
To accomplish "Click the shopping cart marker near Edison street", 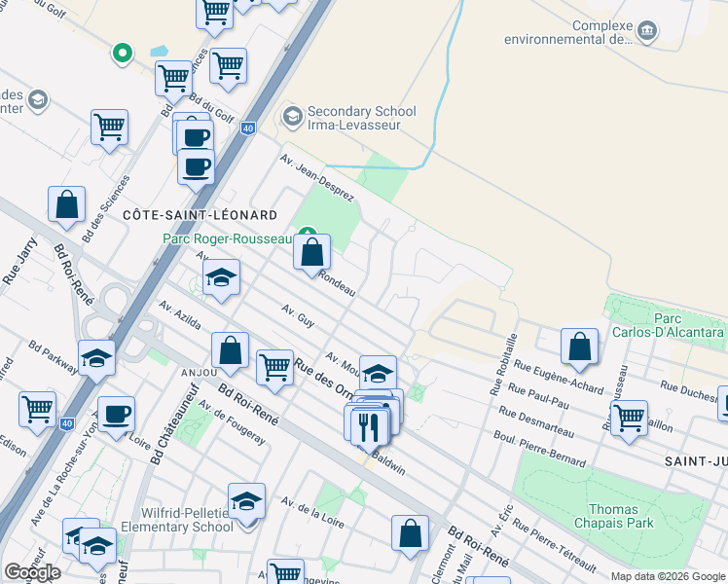I will click(38, 411).
